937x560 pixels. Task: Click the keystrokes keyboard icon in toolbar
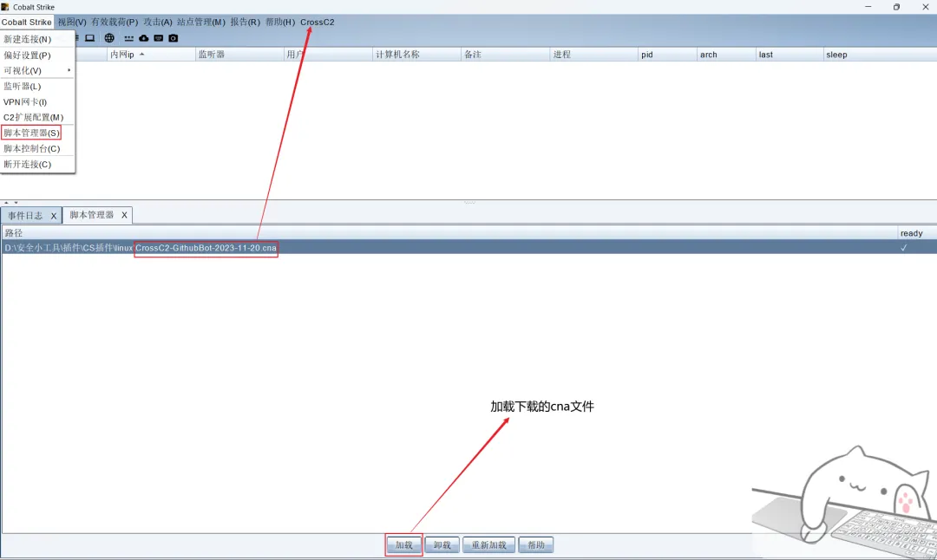tap(159, 38)
